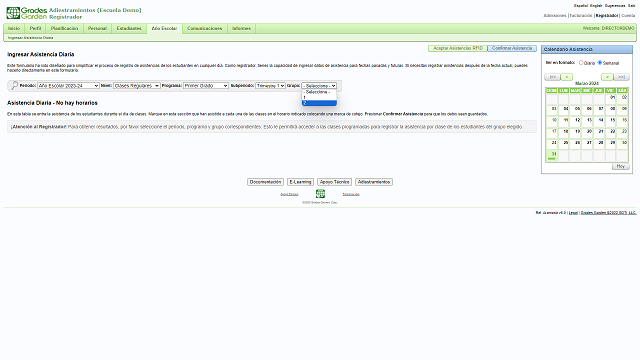
Task: Open the Informes tab
Action: [241, 28]
